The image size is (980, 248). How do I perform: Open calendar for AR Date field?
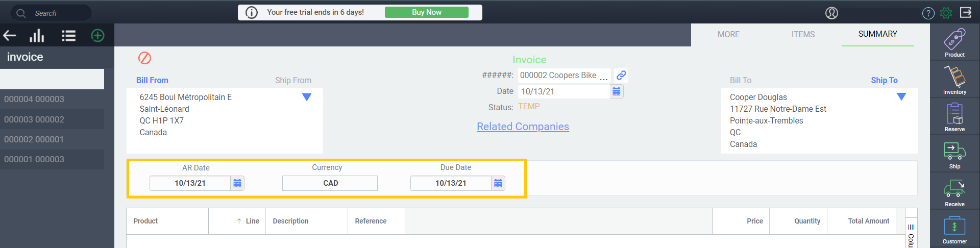(x=237, y=183)
